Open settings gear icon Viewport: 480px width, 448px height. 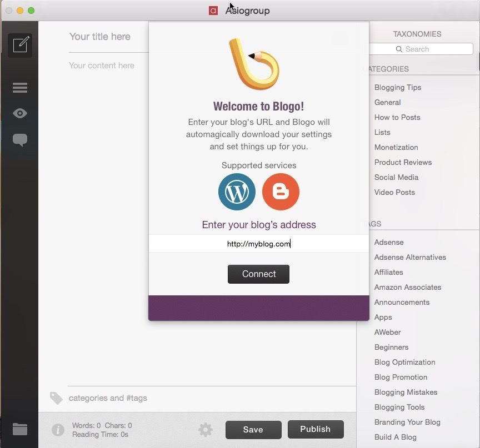pyautogui.click(x=206, y=430)
